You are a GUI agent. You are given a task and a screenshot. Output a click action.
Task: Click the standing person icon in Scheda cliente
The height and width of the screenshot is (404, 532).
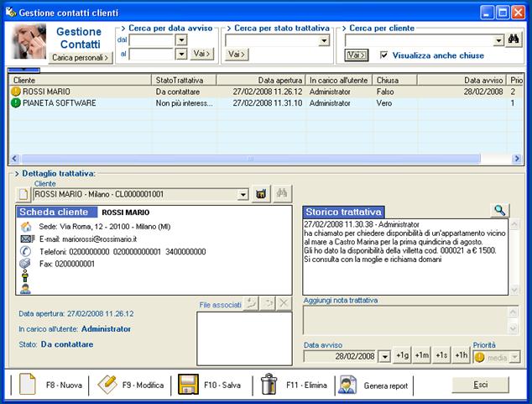pos(25,276)
